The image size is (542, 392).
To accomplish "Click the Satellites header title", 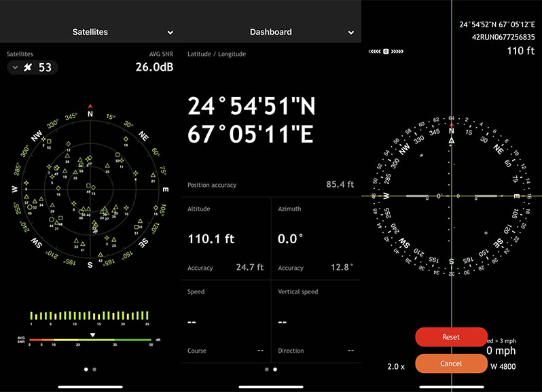I will point(90,32).
